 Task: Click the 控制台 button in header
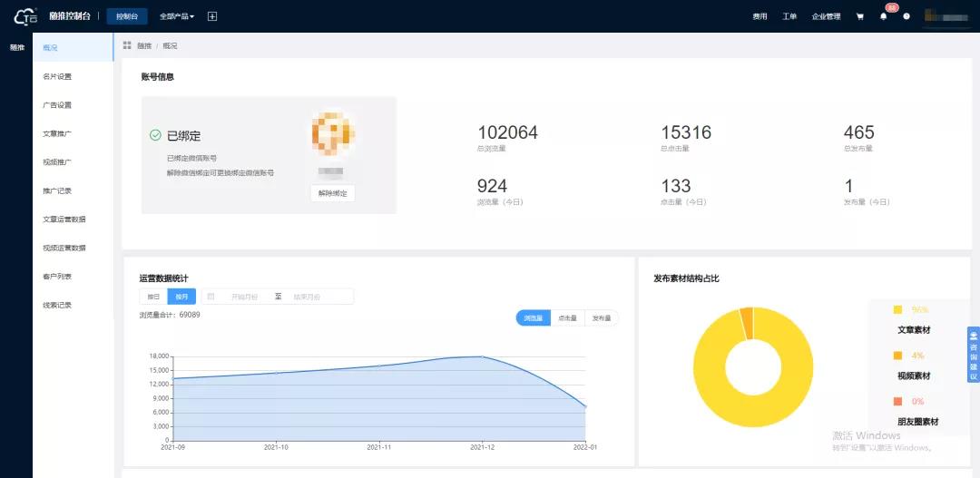point(126,16)
